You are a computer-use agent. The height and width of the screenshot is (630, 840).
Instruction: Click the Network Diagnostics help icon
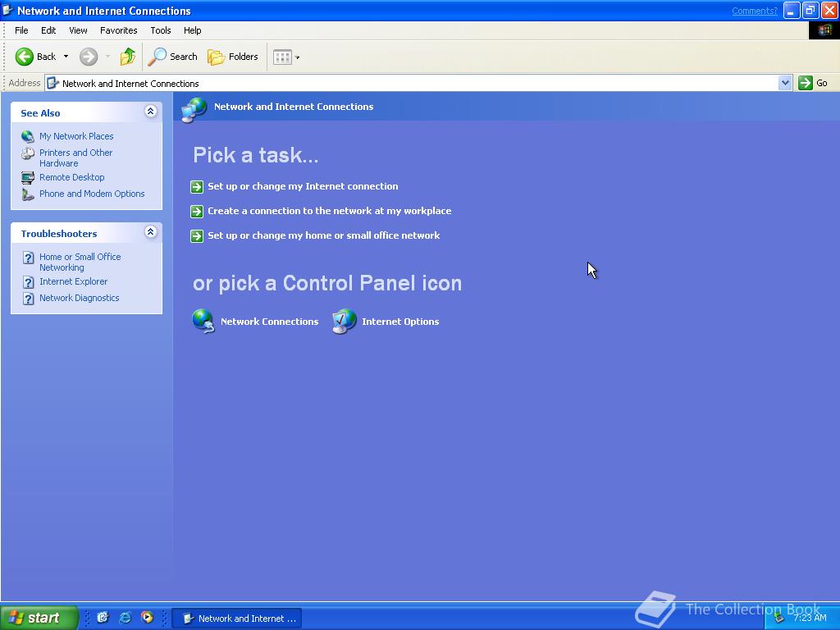(x=29, y=299)
